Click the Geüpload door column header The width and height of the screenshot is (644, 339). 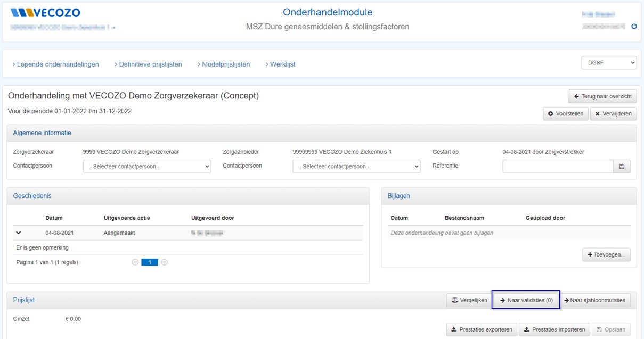[x=545, y=218]
